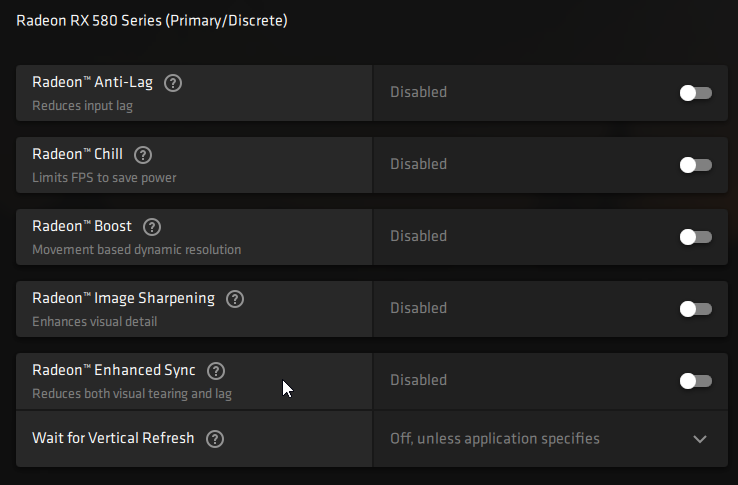
Task: Click the Radeon Boost question mark icon
Action: pyautogui.click(x=152, y=227)
